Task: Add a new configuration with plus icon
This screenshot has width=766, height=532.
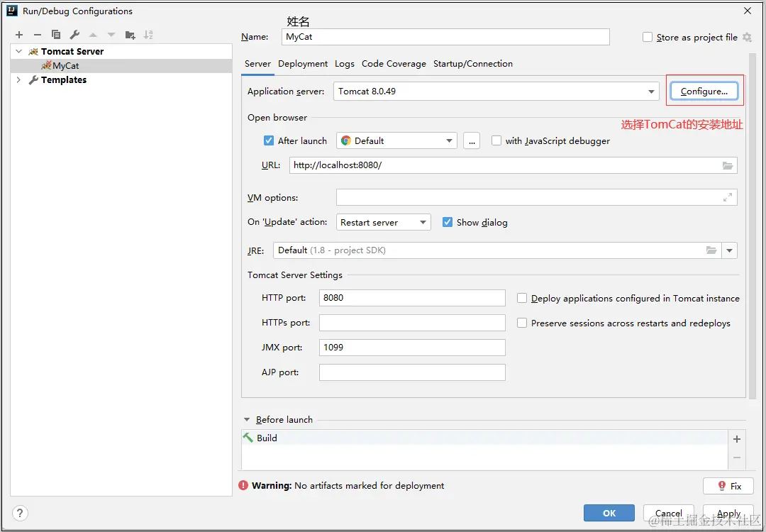Action: [19, 35]
